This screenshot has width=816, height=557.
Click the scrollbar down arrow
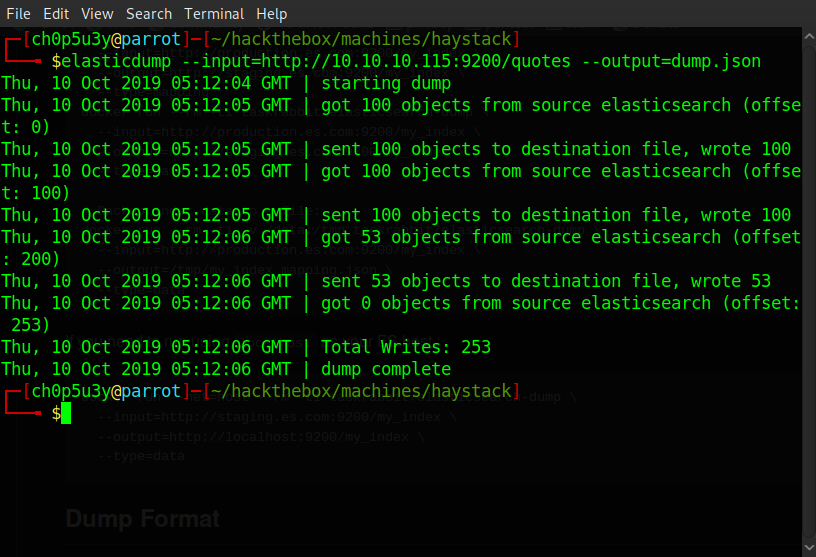(809, 548)
